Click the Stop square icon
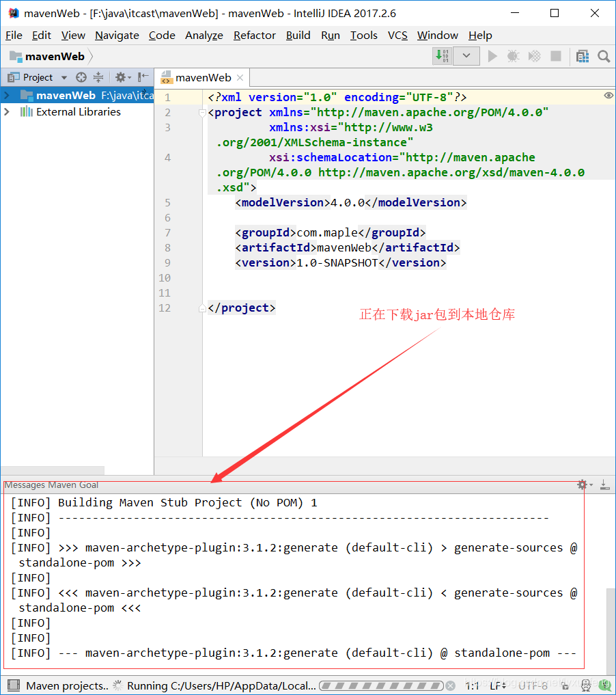This screenshot has width=616, height=695. point(555,56)
